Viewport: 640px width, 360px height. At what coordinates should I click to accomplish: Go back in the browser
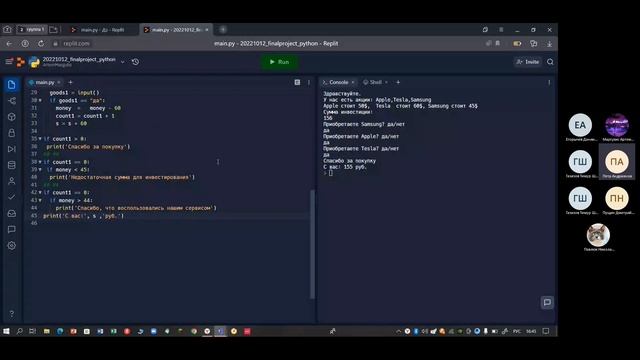(x=9, y=44)
